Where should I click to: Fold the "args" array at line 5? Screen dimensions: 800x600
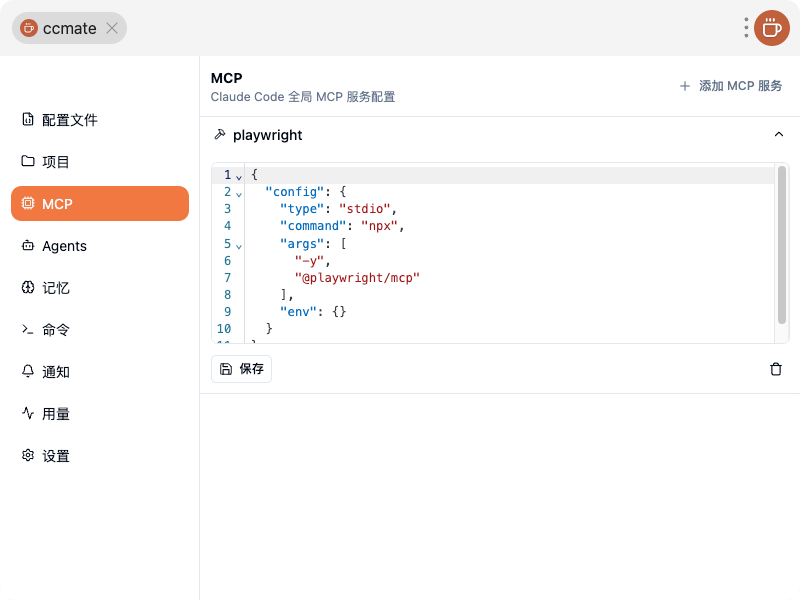point(239,245)
